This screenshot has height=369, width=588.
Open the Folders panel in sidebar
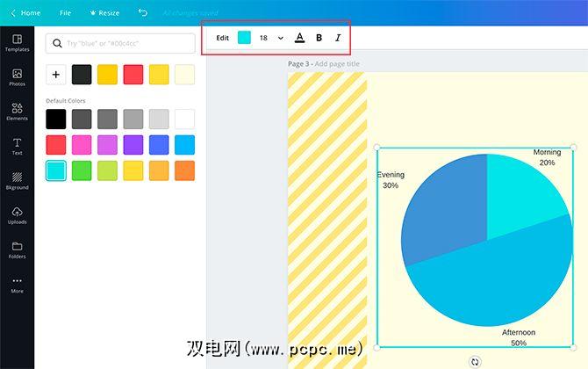click(x=17, y=250)
